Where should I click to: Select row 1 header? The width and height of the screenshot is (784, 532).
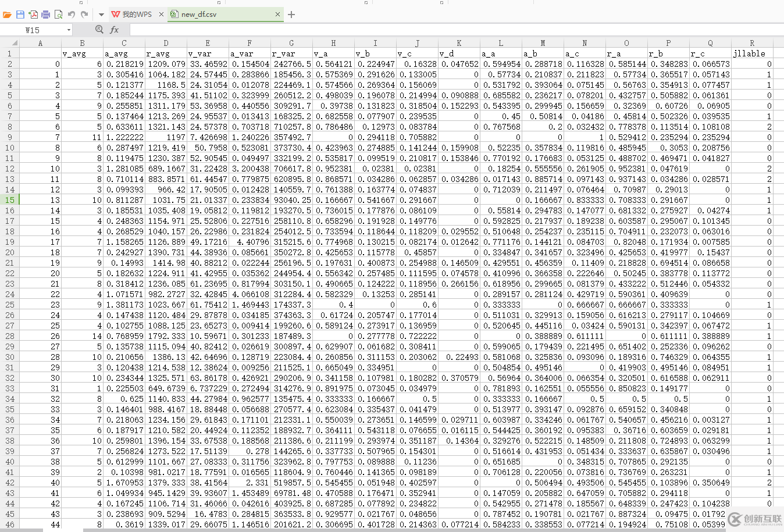coord(9,53)
